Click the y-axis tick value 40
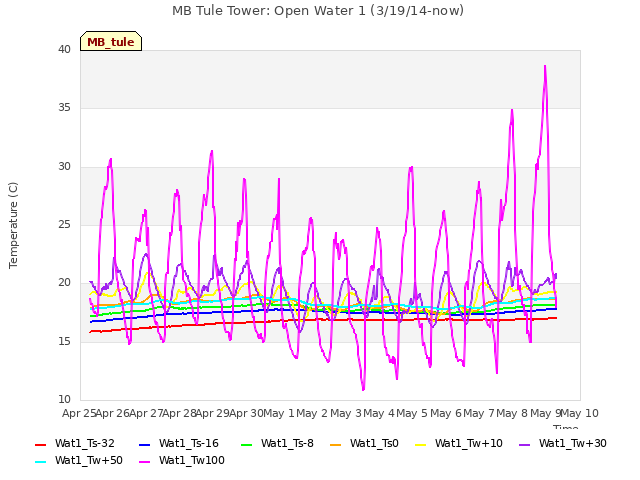 click(x=64, y=49)
